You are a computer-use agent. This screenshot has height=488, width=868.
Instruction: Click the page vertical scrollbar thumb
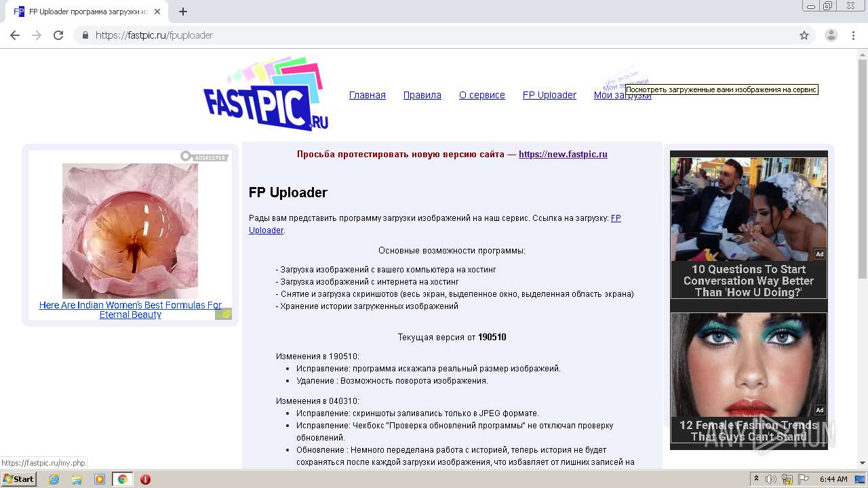[863, 168]
